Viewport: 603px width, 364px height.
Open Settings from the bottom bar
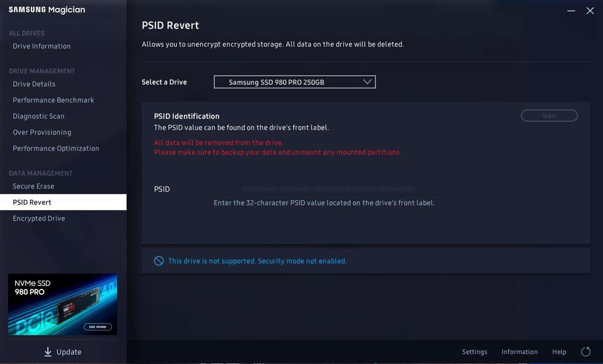tap(474, 352)
